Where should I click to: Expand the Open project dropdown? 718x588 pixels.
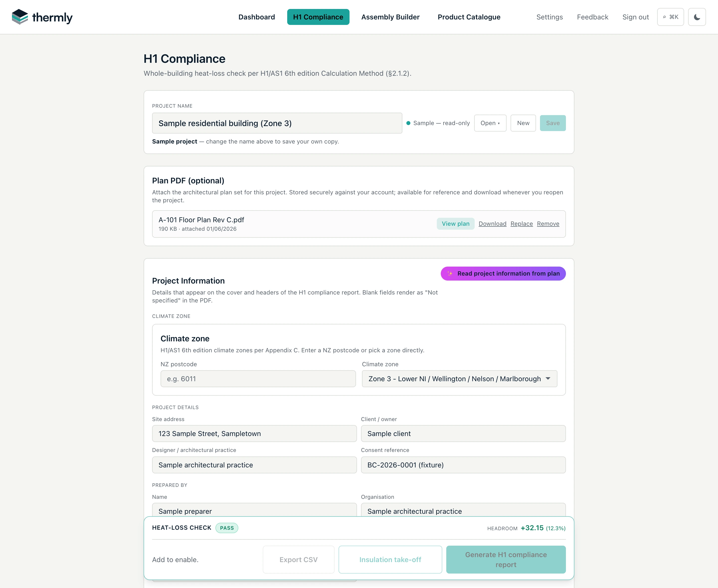(490, 123)
